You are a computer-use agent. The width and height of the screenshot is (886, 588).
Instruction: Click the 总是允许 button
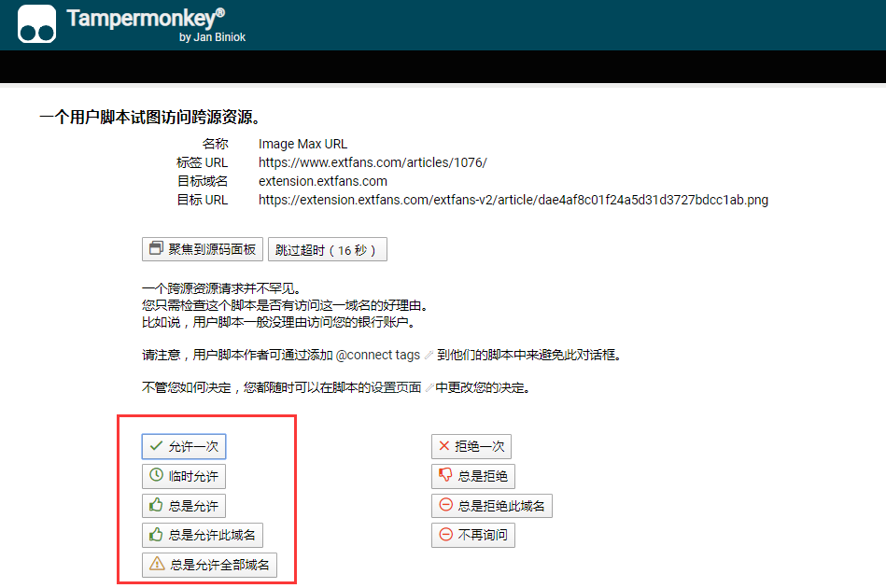click(x=184, y=506)
